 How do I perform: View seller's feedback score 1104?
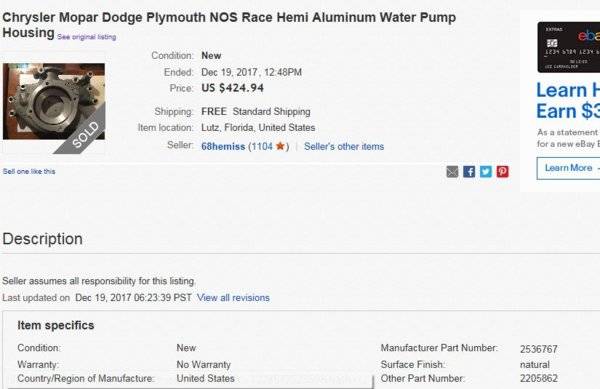click(262, 146)
